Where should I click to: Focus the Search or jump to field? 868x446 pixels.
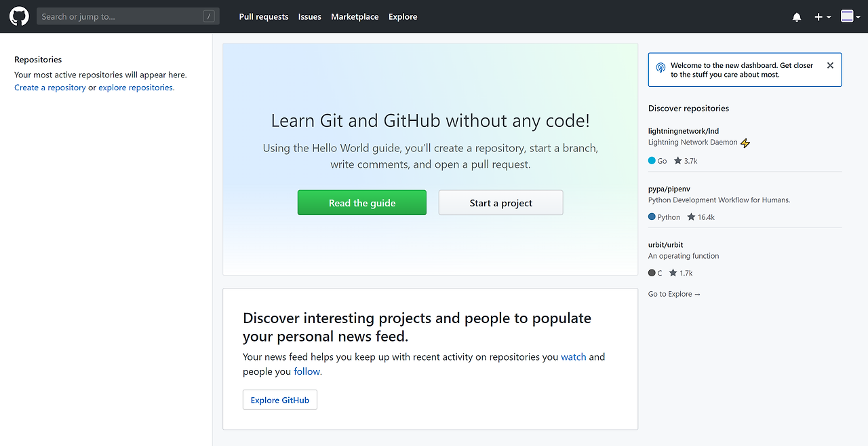[x=128, y=16]
